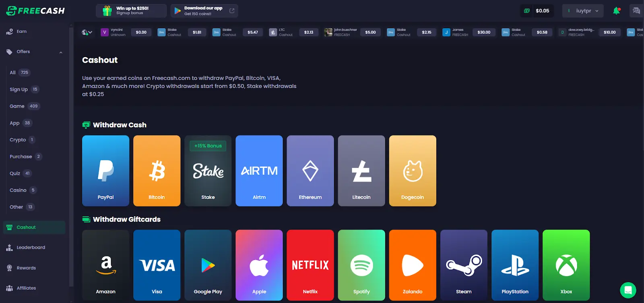Choose Bitcoin withdrawal card
This screenshot has height=303, width=644.
[157, 171]
